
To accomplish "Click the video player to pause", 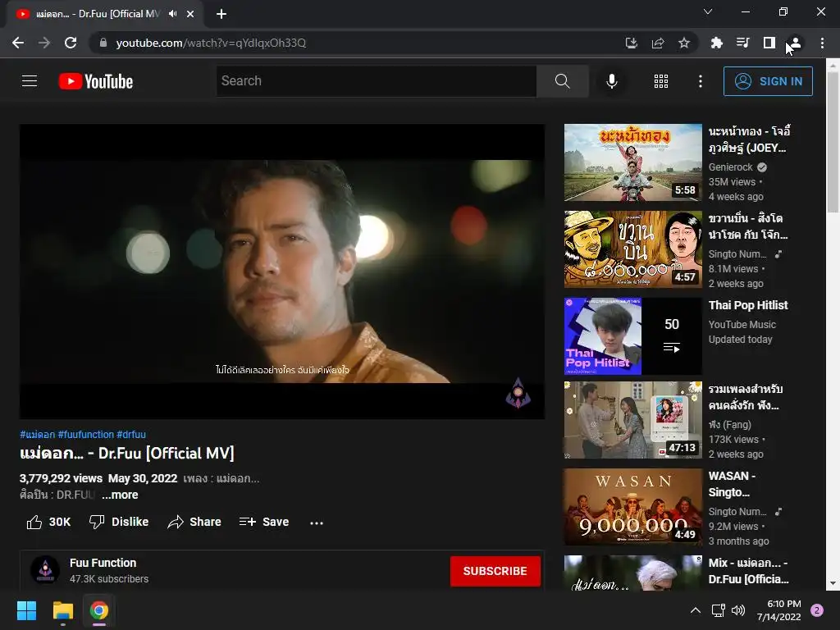I will pyautogui.click(x=282, y=271).
